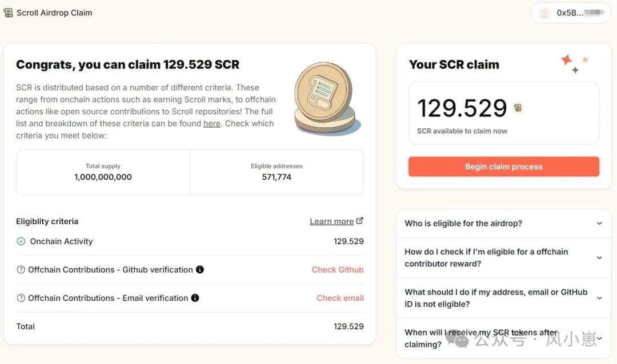Click the info icon beside Email verification
Image resolution: width=617 pixels, height=364 pixels.
pyautogui.click(x=195, y=298)
